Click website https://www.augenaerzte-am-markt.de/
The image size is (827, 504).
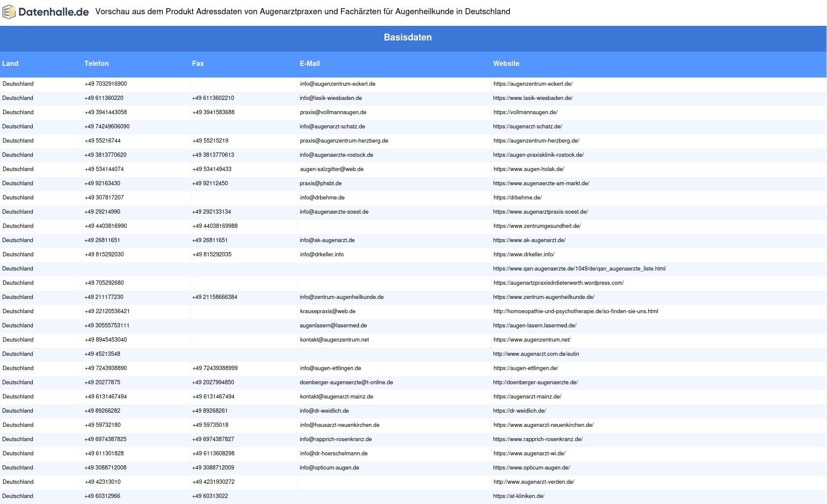pyautogui.click(x=541, y=184)
